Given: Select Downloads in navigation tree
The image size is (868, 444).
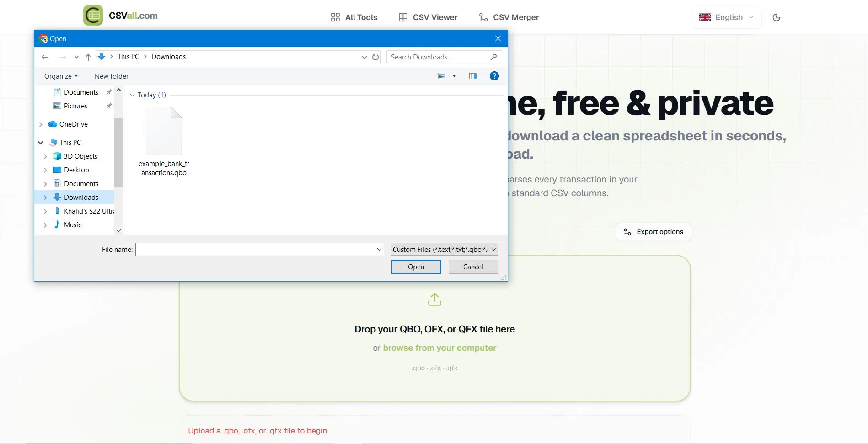Looking at the screenshot, I should [x=81, y=198].
